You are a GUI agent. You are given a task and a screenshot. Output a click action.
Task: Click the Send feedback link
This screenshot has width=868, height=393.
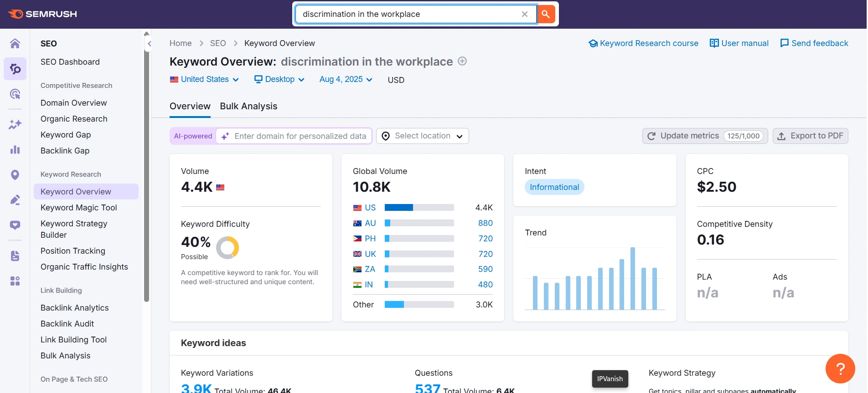coord(814,43)
